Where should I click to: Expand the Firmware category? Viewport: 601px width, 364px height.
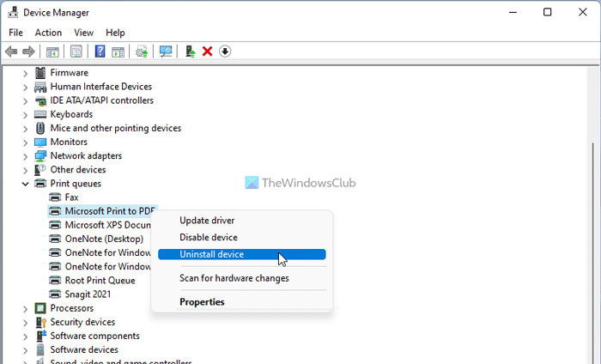click(25, 73)
